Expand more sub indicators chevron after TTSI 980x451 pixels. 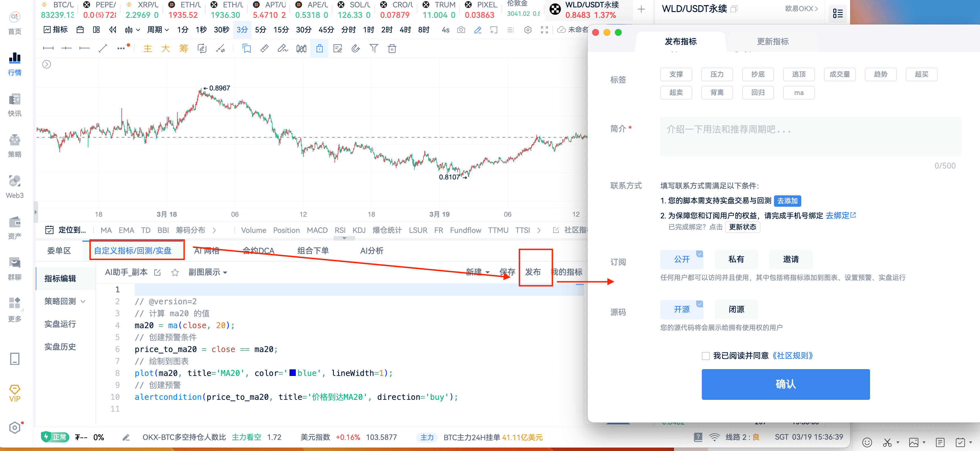[539, 230]
